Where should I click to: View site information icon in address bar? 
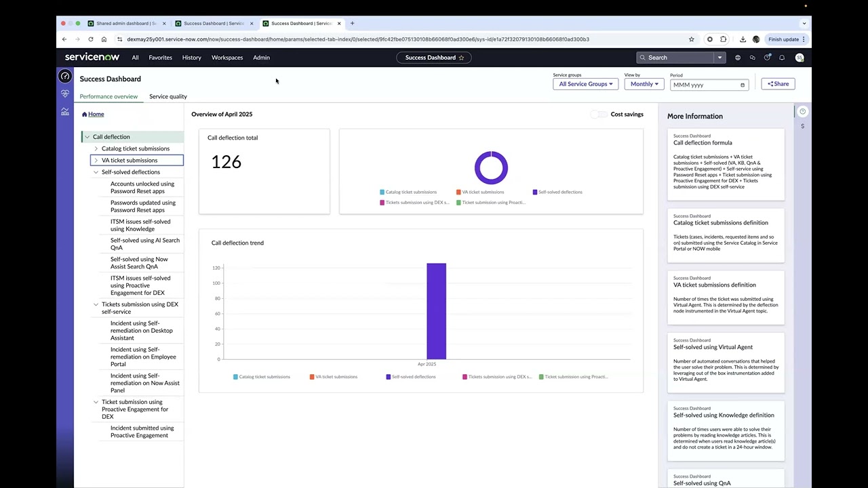coord(120,39)
